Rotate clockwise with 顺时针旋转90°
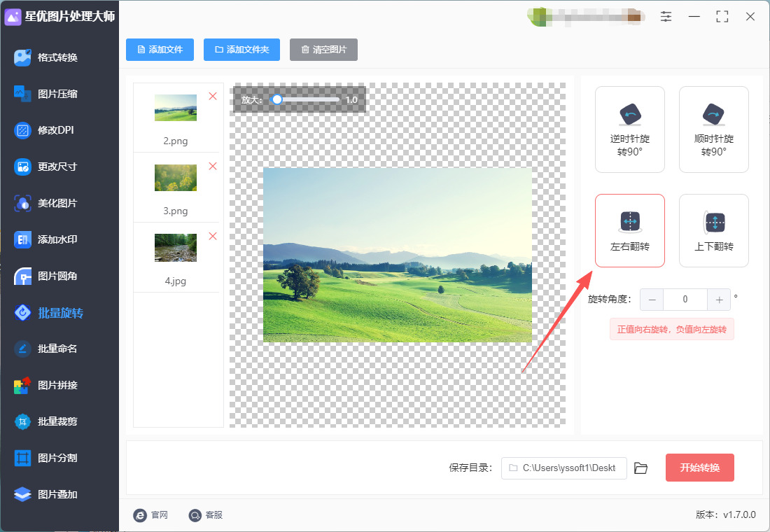 coord(714,129)
